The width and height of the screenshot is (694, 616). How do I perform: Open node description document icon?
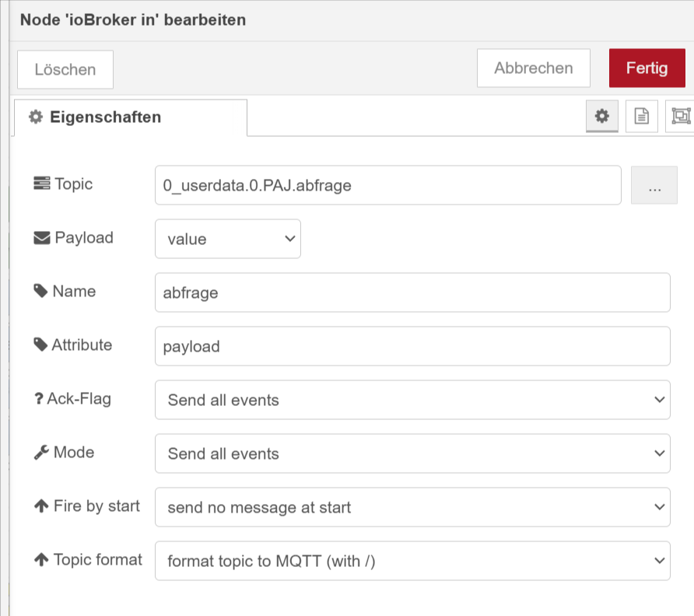pyautogui.click(x=641, y=116)
